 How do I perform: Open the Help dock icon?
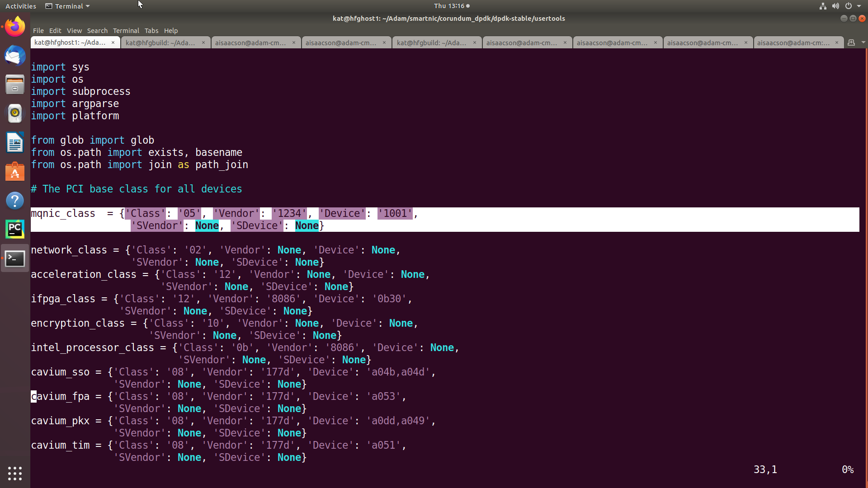point(15,200)
